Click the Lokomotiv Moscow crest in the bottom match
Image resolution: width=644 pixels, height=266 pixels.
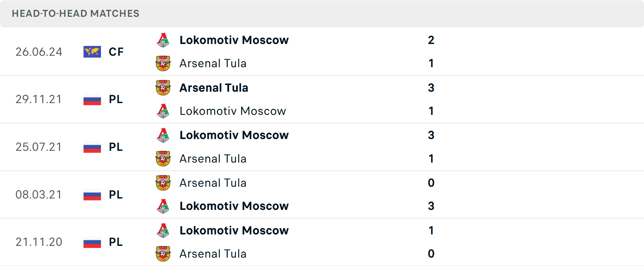point(163,231)
